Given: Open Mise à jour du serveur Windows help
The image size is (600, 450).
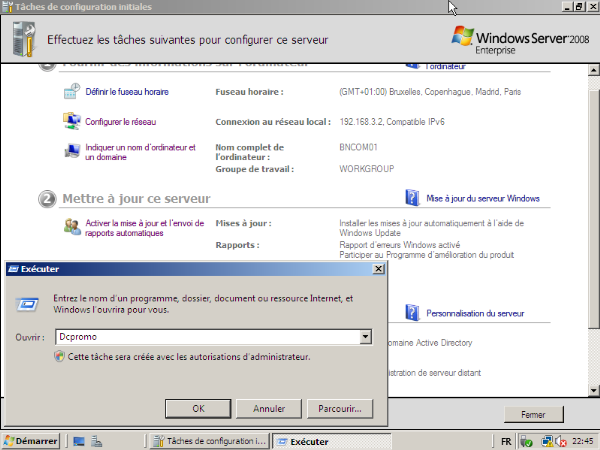Looking at the screenshot, I should 483,198.
